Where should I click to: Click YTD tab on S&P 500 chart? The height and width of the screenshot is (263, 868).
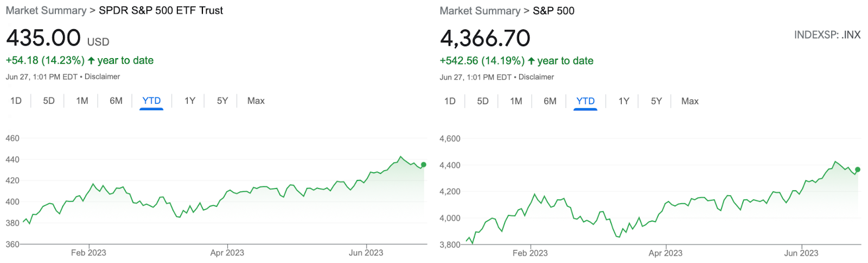click(x=585, y=101)
